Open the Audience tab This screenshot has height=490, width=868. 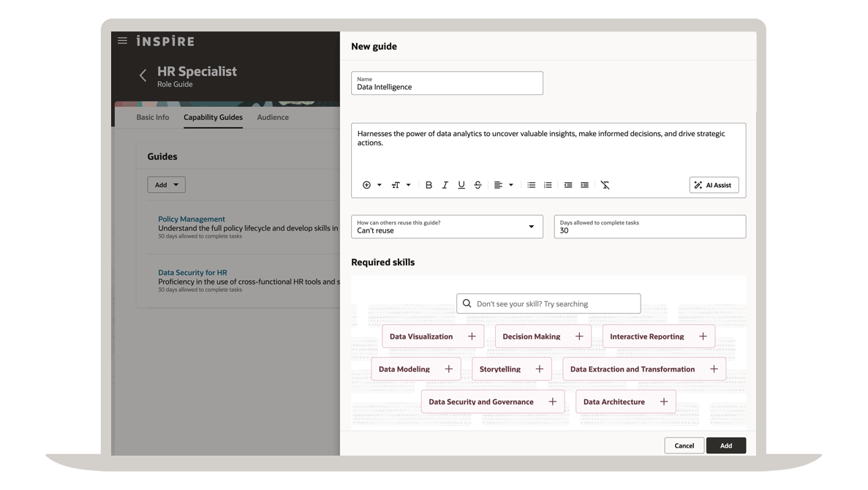[x=273, y=117]
